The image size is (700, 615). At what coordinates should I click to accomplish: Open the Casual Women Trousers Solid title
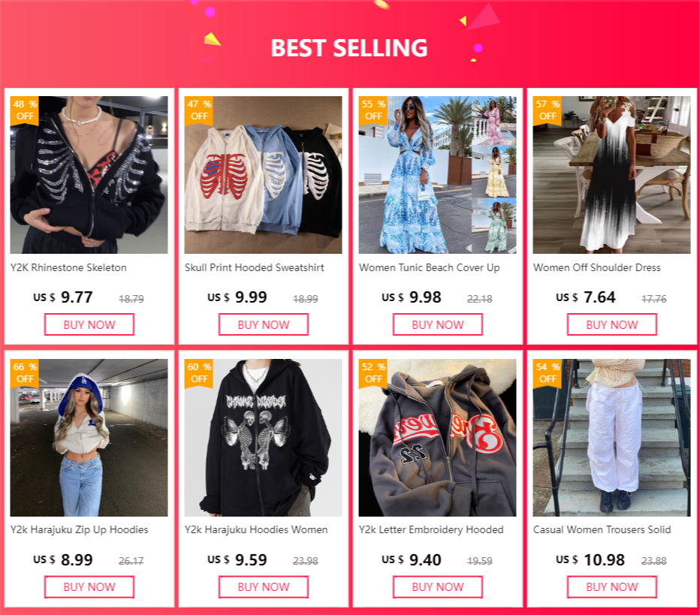(602, 529)
